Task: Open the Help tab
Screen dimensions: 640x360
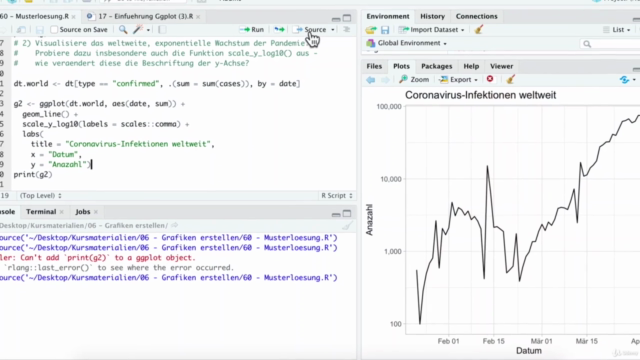Action: pyautogui.click(x=471, y=66)
